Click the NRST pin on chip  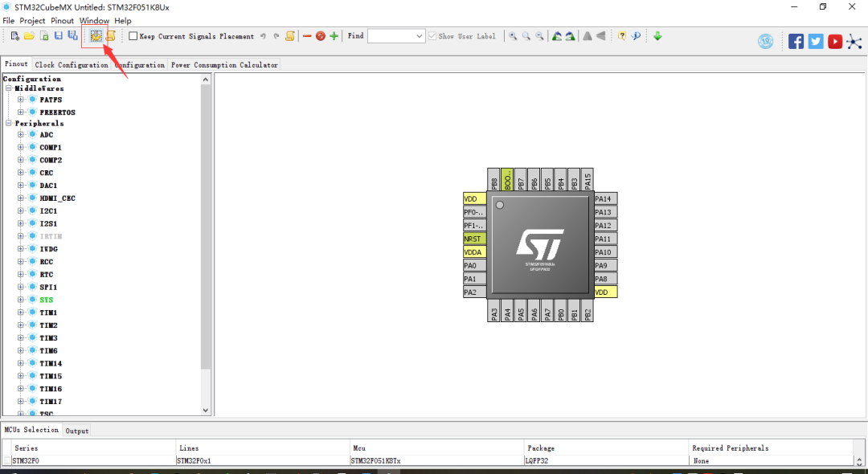pyautogui.click(x=474, y=239)
